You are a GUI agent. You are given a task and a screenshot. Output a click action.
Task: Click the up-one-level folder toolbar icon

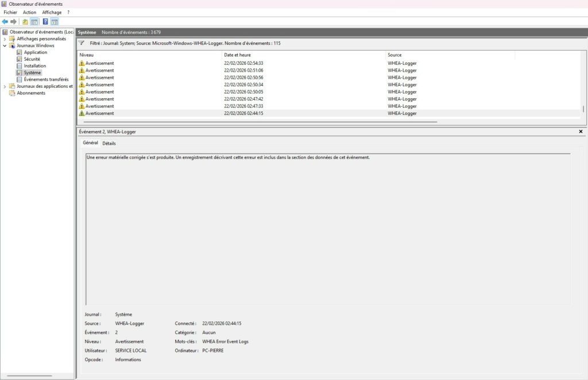pyautogui.click(x=25, y=22)
